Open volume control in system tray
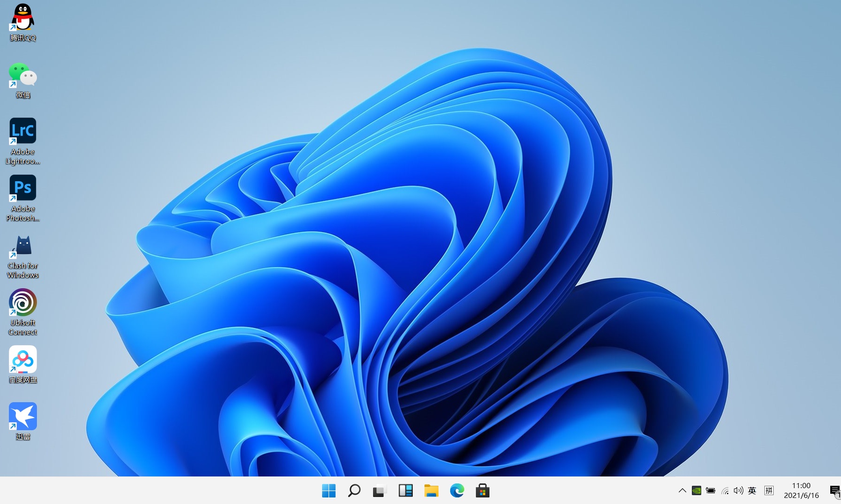The width and height of the screenshot is (841, 504). [x=738, y=491]
